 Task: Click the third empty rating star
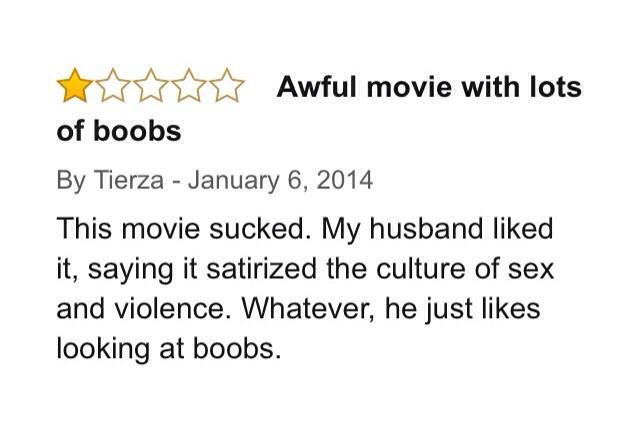click(151, 85)
